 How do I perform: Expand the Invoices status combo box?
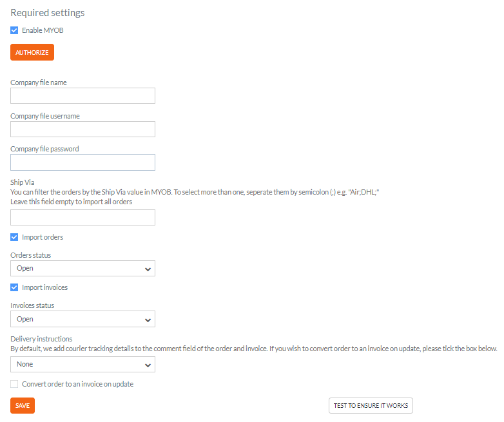pos(82,319)
